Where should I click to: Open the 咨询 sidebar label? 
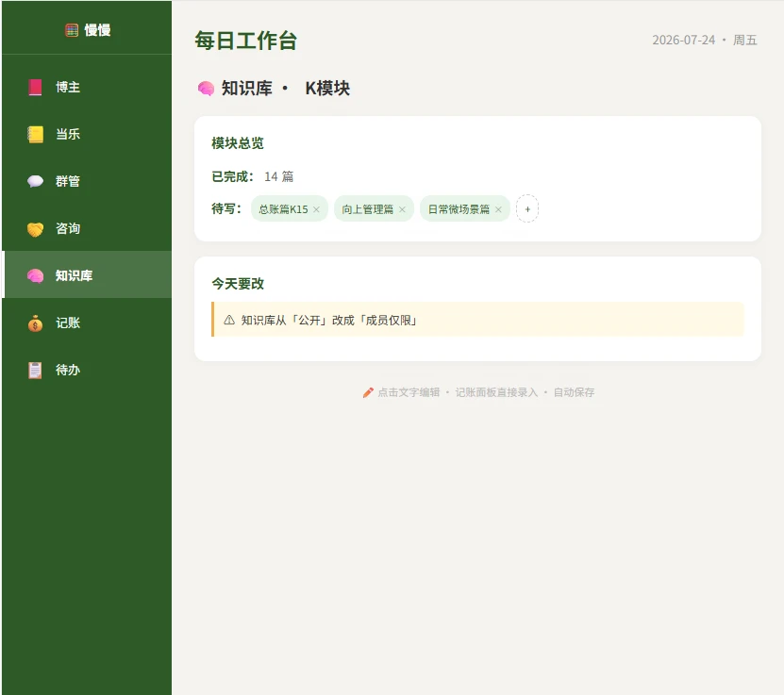[68, 229]
